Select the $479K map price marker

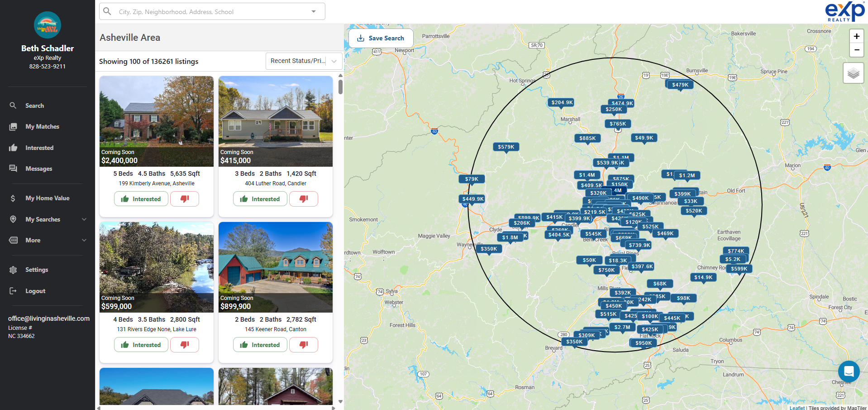[x=680, y=85]
